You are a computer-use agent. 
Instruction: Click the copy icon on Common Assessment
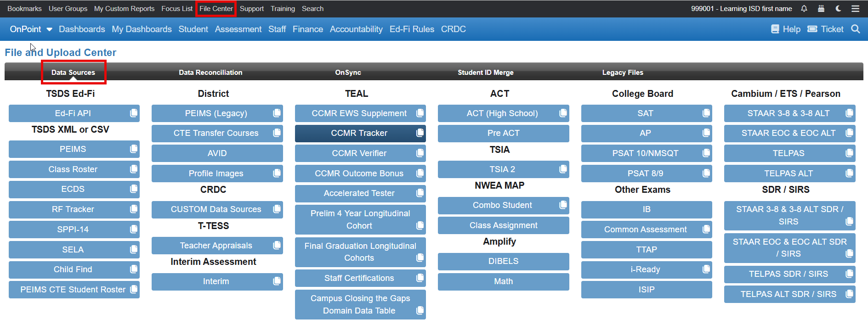pos(706,229)
